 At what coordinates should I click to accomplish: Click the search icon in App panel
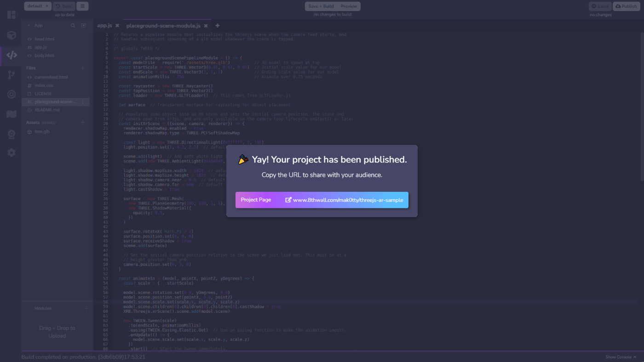click(73, 26)
